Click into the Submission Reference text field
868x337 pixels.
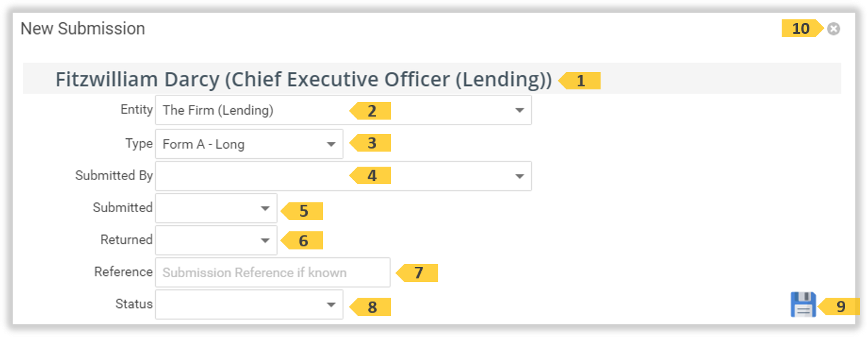(x=273, y=272)
